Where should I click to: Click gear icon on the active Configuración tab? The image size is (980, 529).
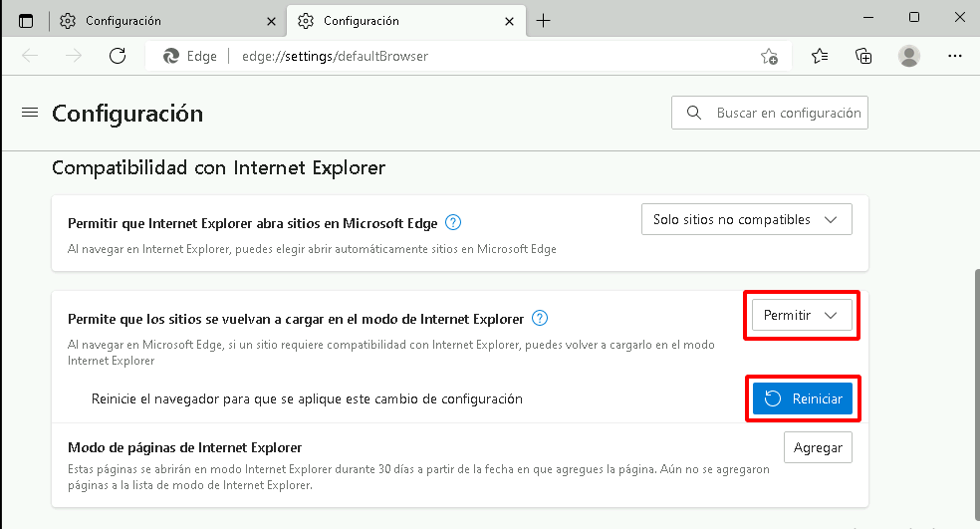306,21
